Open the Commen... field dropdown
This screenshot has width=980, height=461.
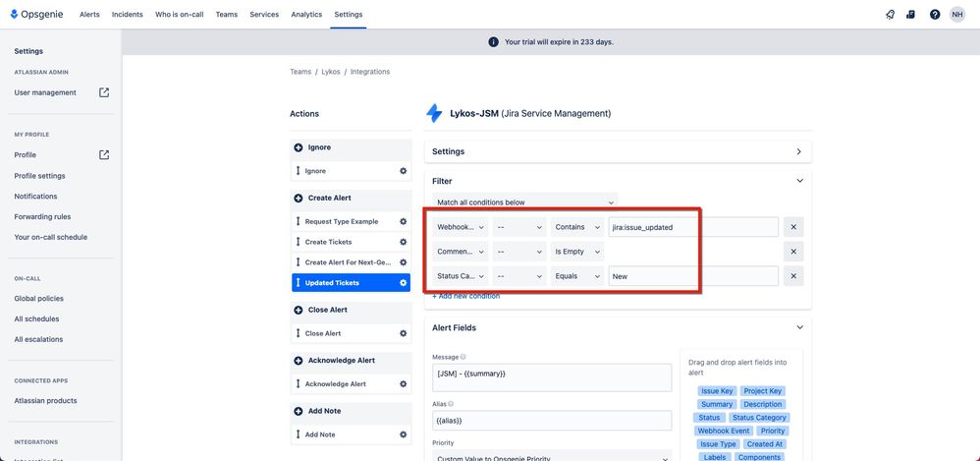click(x=460, y=252)
